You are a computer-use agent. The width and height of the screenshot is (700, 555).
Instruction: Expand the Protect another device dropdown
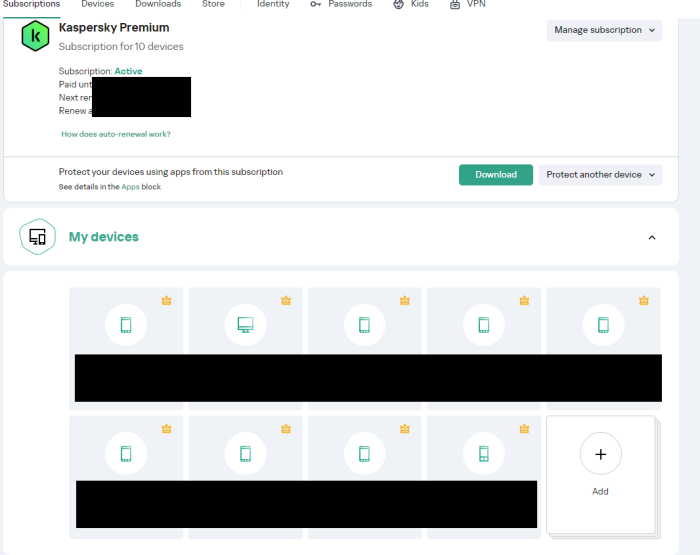[600, 175]
